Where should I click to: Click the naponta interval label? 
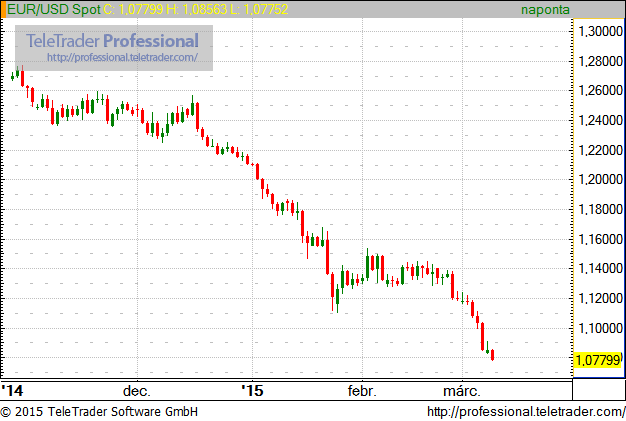545,10
